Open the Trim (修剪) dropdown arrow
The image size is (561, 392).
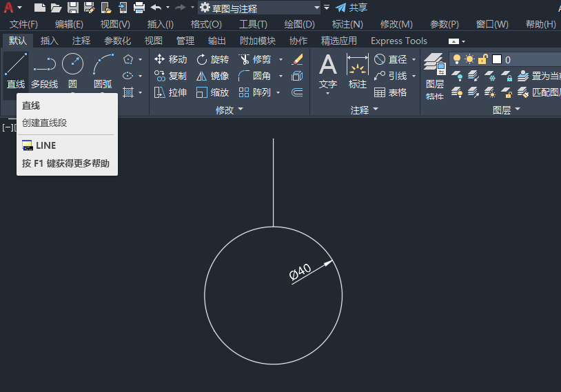point(281,59)
